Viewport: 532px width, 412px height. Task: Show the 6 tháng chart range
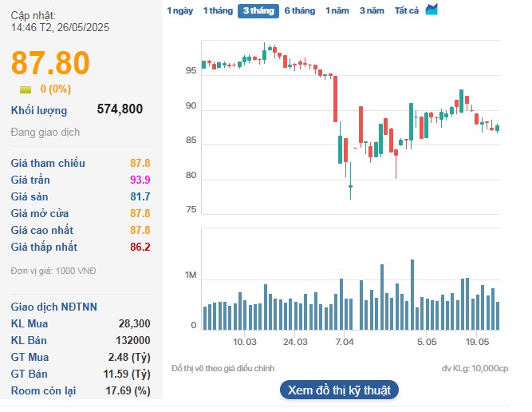click(299, 10)
